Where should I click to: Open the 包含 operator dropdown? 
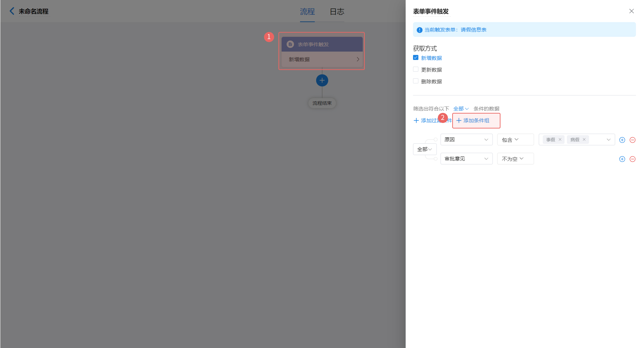[515, 140]
